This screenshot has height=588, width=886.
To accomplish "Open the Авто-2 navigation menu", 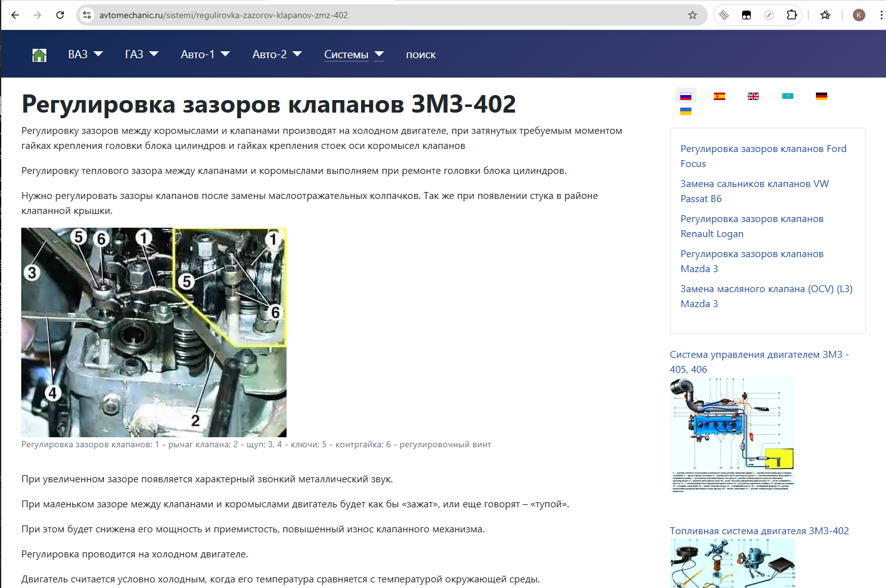I will pyautogui.click(x=277, y=54).
